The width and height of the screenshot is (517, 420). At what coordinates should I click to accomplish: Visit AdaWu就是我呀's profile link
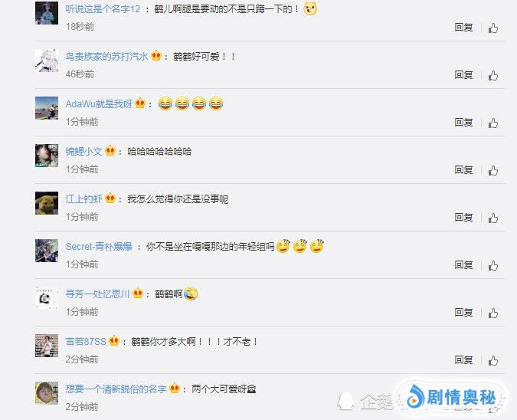[99, 104]
